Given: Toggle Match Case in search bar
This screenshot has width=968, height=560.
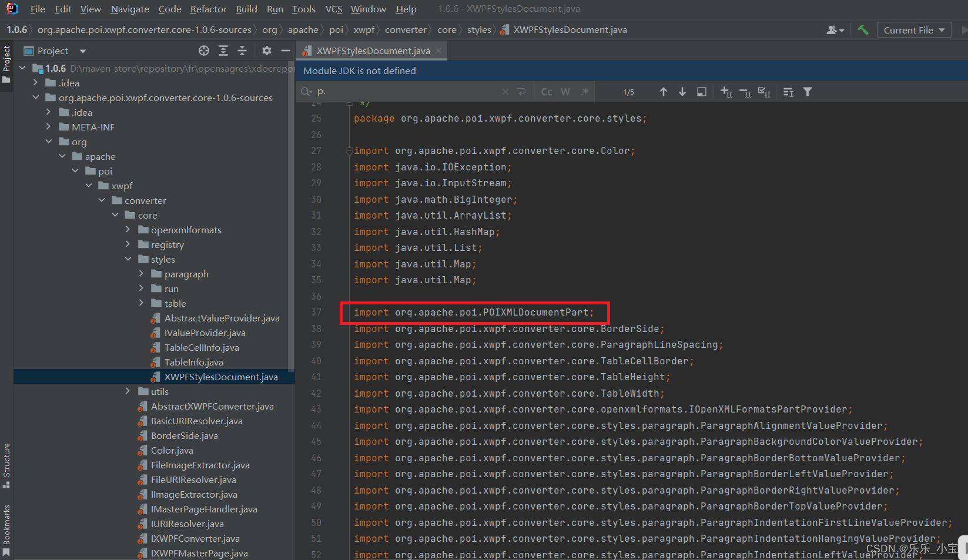Looking at the screenshot, I should click(x=546, y=92).
